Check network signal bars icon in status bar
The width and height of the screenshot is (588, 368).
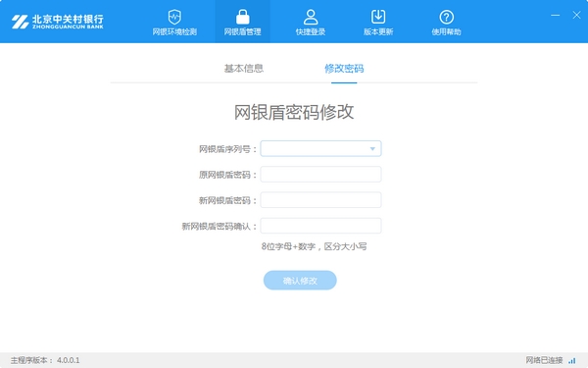point(572,360)
